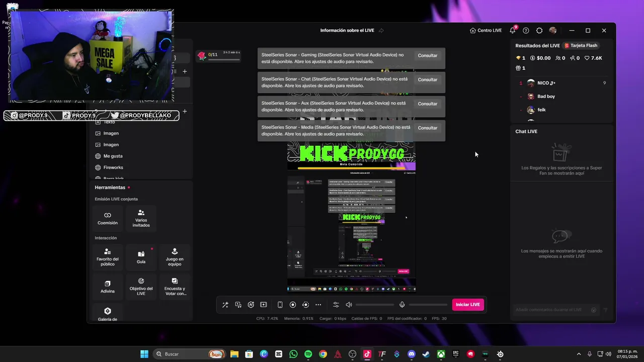Start recording with the record circle icon
Screen dimensions: 644x362
[293, 305]
